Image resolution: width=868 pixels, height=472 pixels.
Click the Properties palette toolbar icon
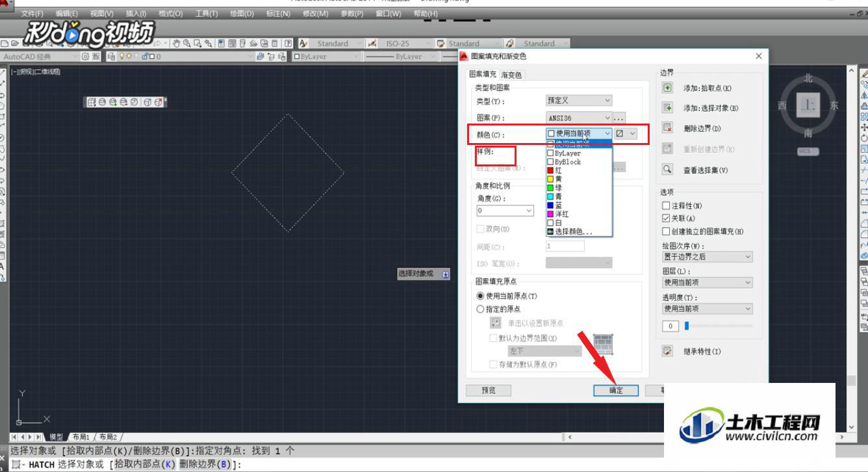[x=222, y=44]
